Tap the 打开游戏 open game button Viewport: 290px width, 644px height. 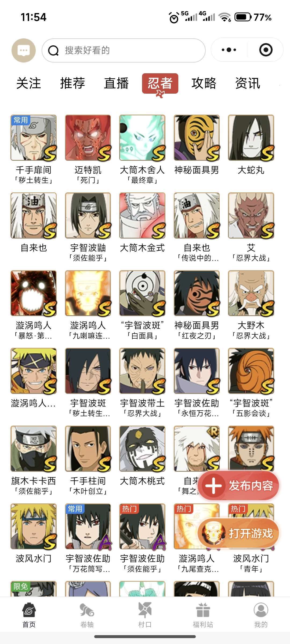tap(238, 533)
